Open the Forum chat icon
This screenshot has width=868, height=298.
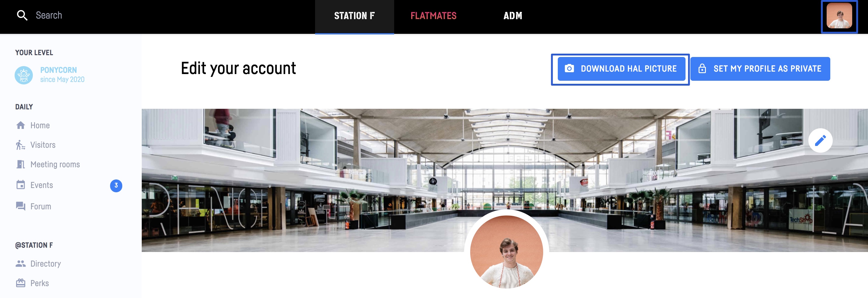[21, 206]
